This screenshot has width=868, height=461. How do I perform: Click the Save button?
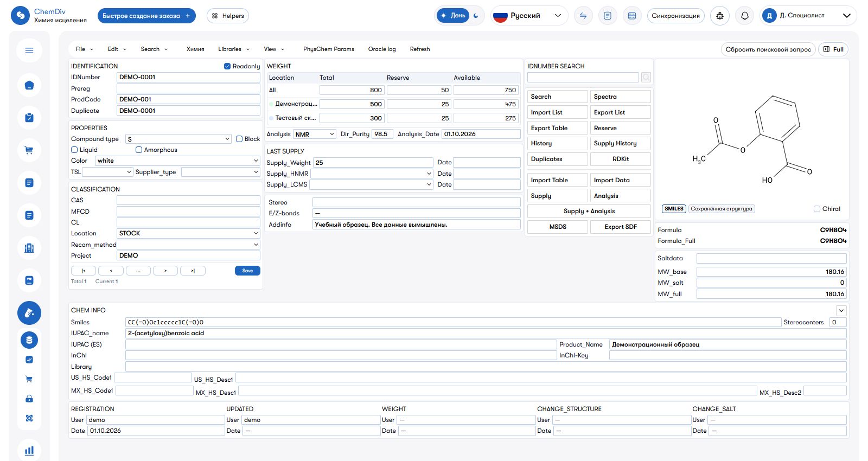[247, 271]
